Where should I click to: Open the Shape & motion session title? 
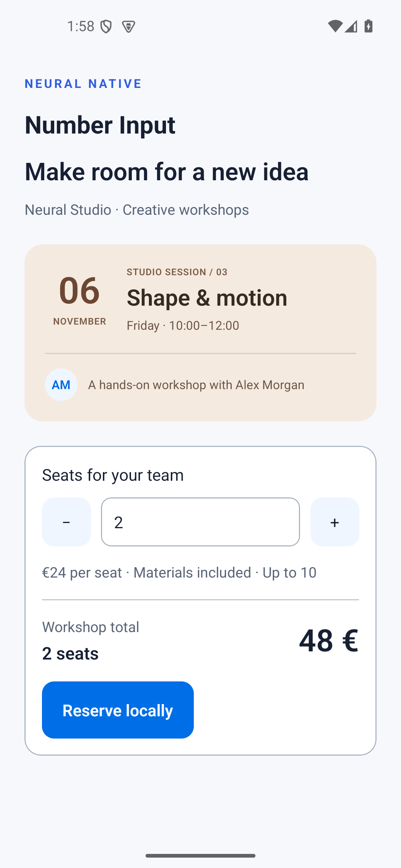coord(207,297)
